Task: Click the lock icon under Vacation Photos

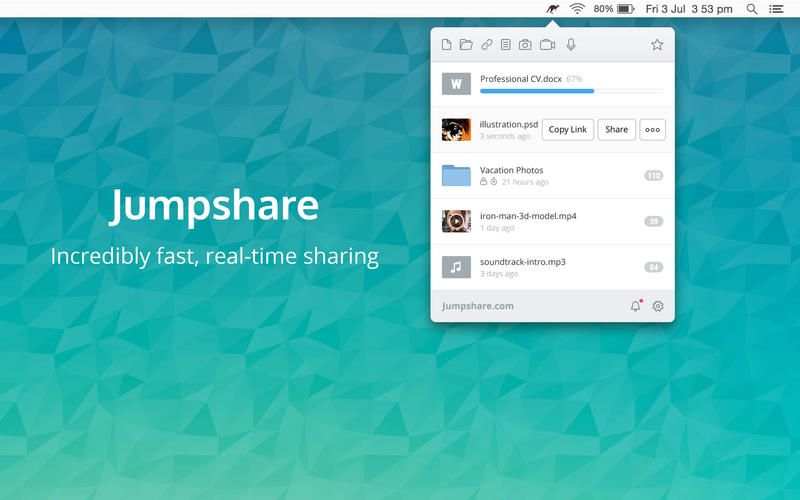Action: [x=483, y=182]
